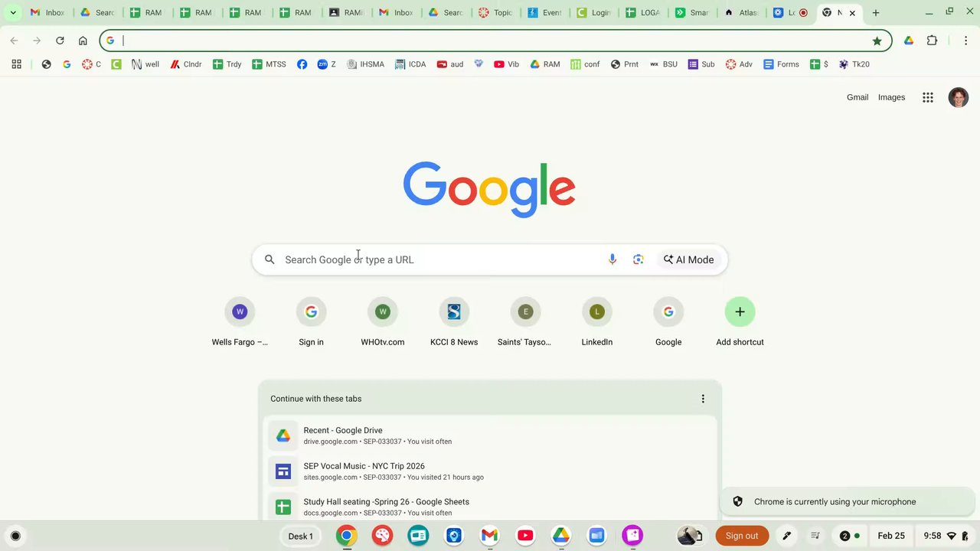
Task: Open calendar from Feb 25 date
Action: point(891,536)
